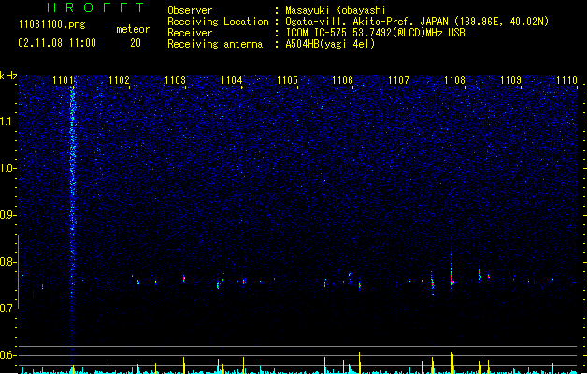This screenshot has height=374, width=588.
Task: Click the HROFFT title text
Action: (95, 7)
